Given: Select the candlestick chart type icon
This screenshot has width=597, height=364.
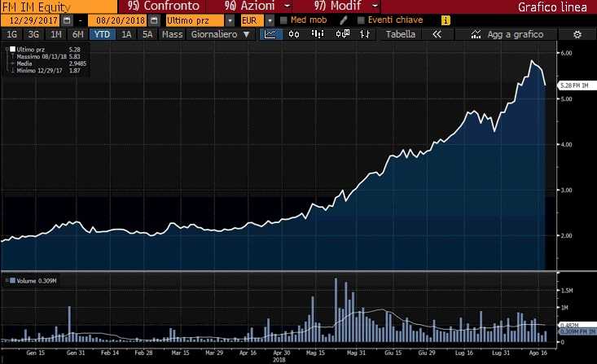Looking at the screenshot, I should [x=293, y=34].
